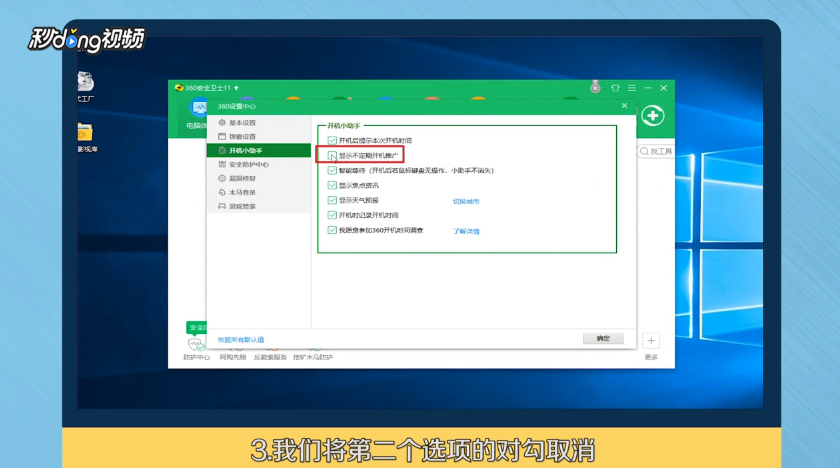Close the 360安全卫士 main window

(663, 88)
